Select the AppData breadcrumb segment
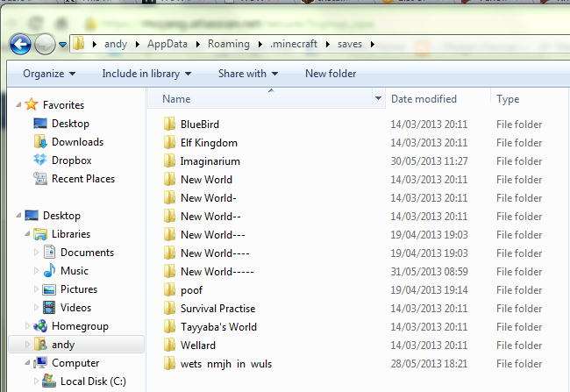 tap(167, 44)
